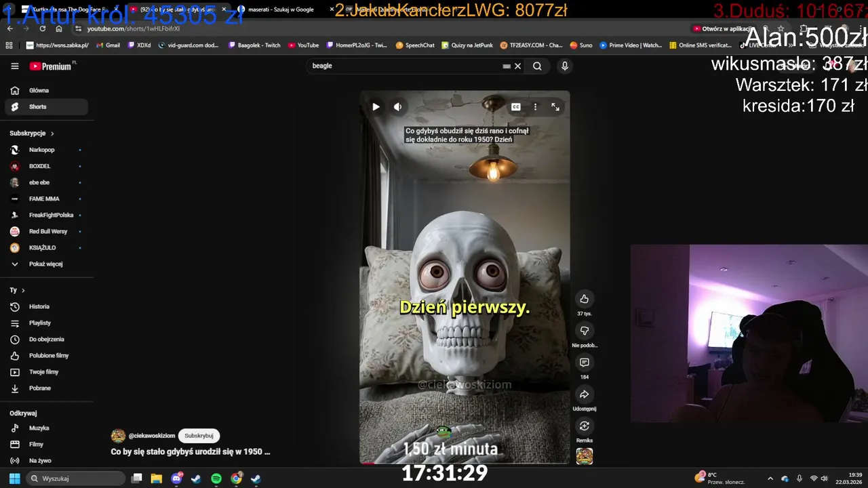This screenshot has height=488, width=868.
Task: Open the Suno bookmark
Action: pyautogui.click(x=581, y=45)
